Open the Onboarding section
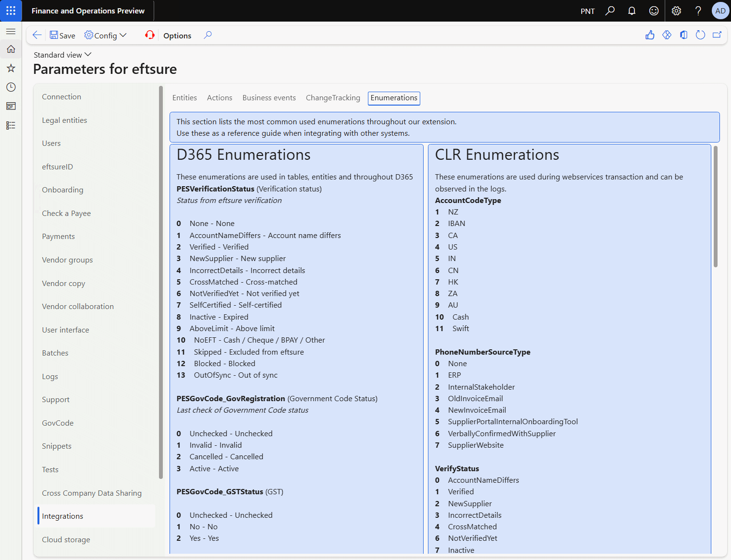 (62, 190)
